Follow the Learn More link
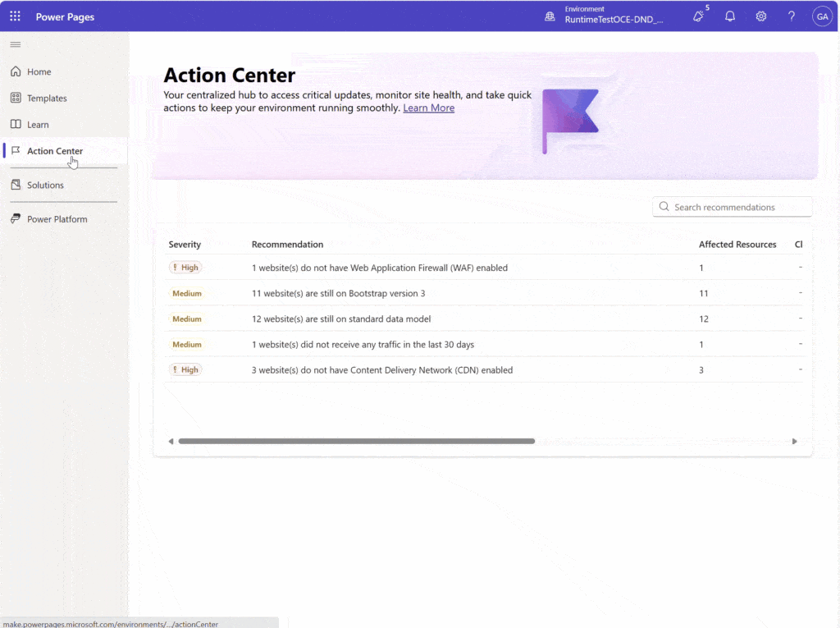Image resolution: width=840 pixels, height=628 pixels. click(428, 108)
